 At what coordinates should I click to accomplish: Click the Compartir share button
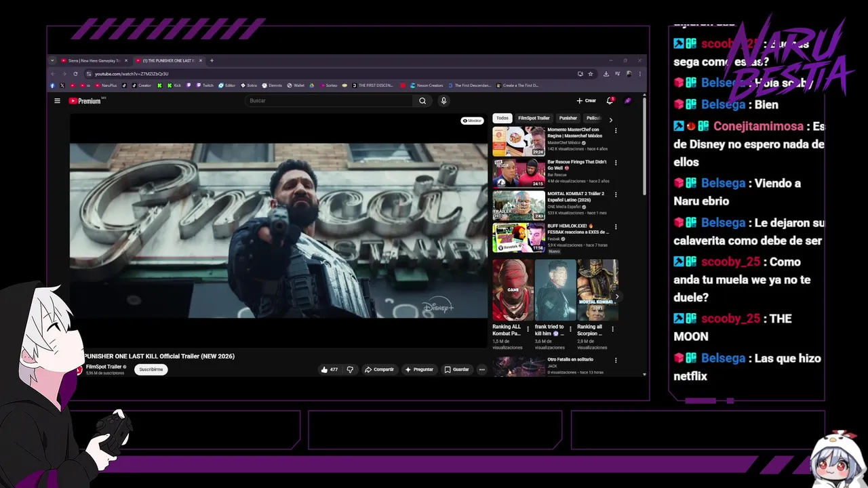coord(379,369)
